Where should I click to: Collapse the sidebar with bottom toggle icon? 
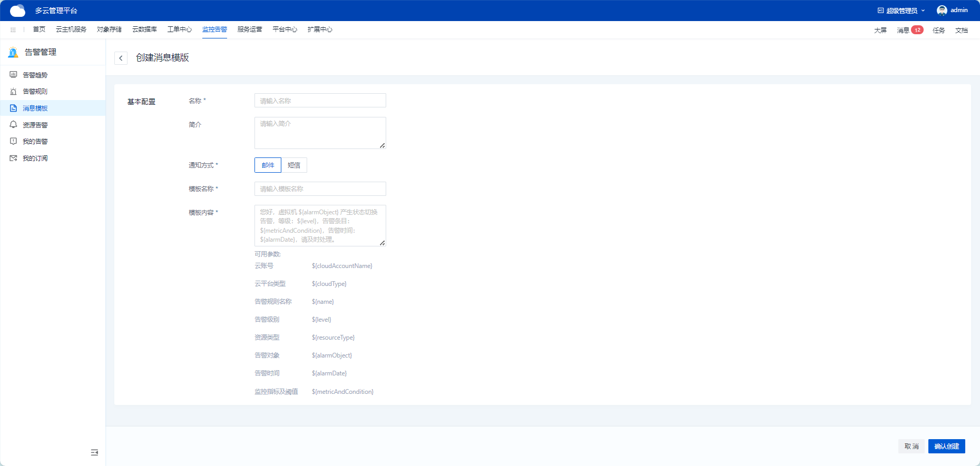(x=94, y=452)
